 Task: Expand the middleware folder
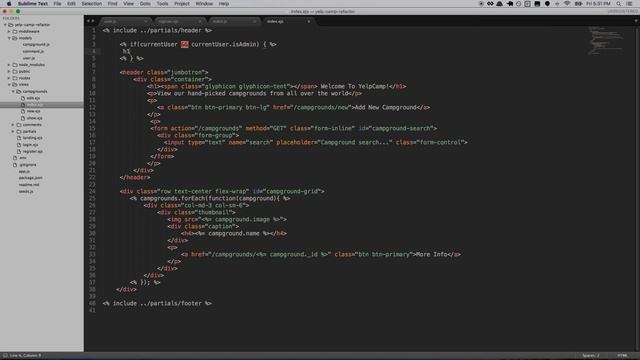pyautogui.click(x=9, y=31)
